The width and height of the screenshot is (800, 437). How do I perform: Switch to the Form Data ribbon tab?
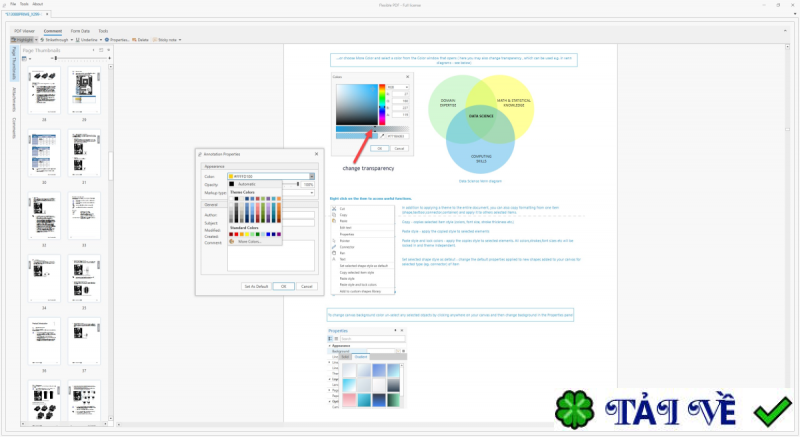(x=80, y=31)
